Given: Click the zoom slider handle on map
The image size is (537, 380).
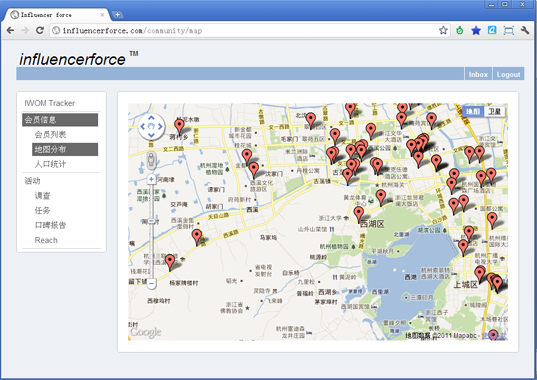Looking at the screenshot, I should [151, 221].
